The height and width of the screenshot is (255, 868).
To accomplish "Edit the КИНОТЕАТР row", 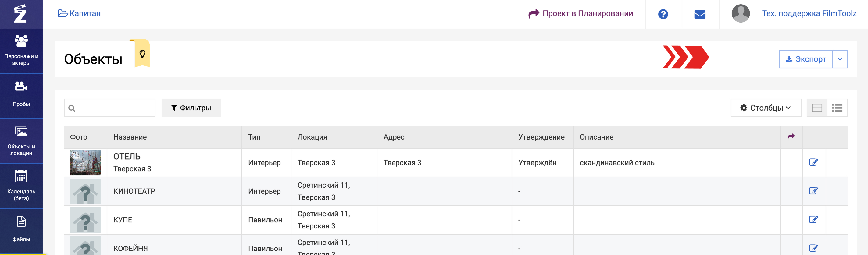I will 813,191.
